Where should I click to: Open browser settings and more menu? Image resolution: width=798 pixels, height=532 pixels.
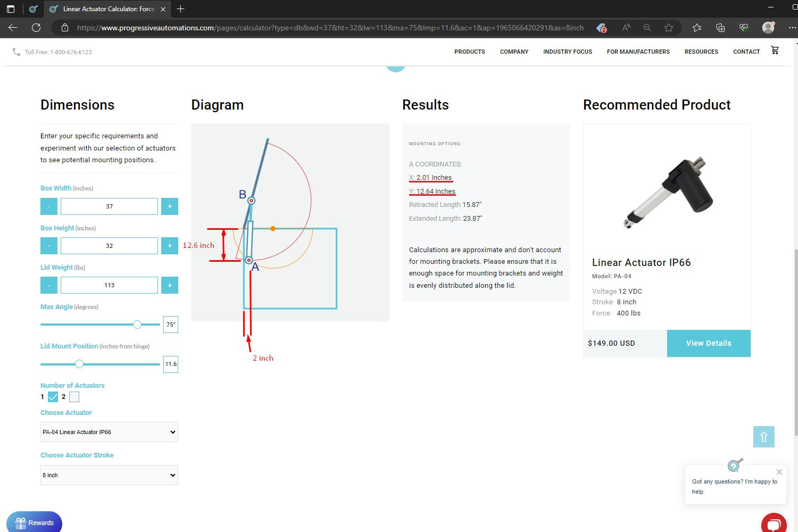792,28
